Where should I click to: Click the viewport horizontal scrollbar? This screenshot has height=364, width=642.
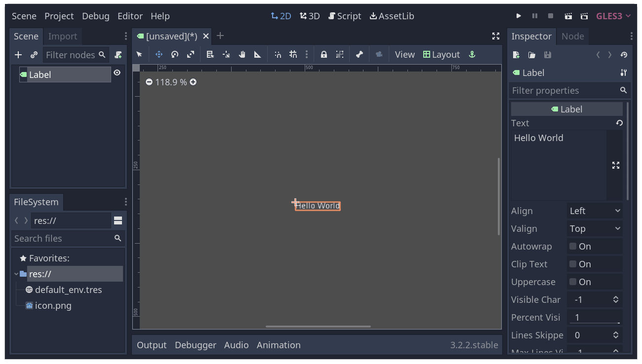click(318, 326)
